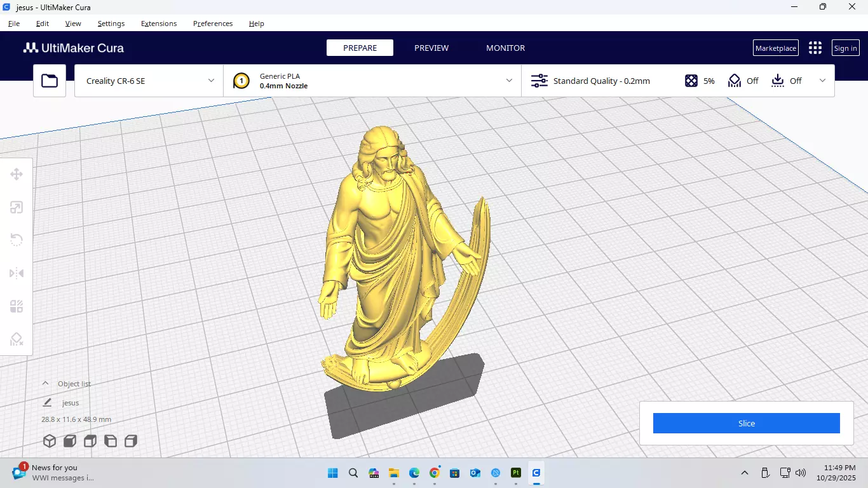This screenshot has width=868, height=488.
Task: Click the extruder 1 material icon
Action: (241, 81)
